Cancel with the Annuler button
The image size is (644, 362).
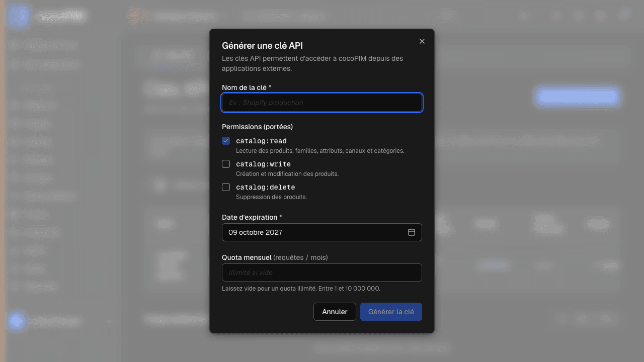[x=335, y=312]
